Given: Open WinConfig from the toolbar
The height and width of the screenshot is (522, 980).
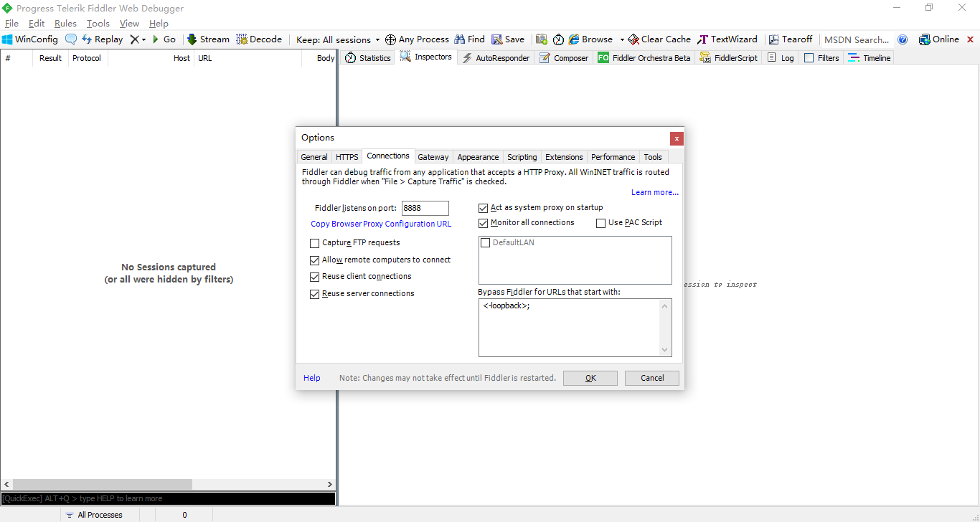Looking at the screenshot, I should [30, 39].
